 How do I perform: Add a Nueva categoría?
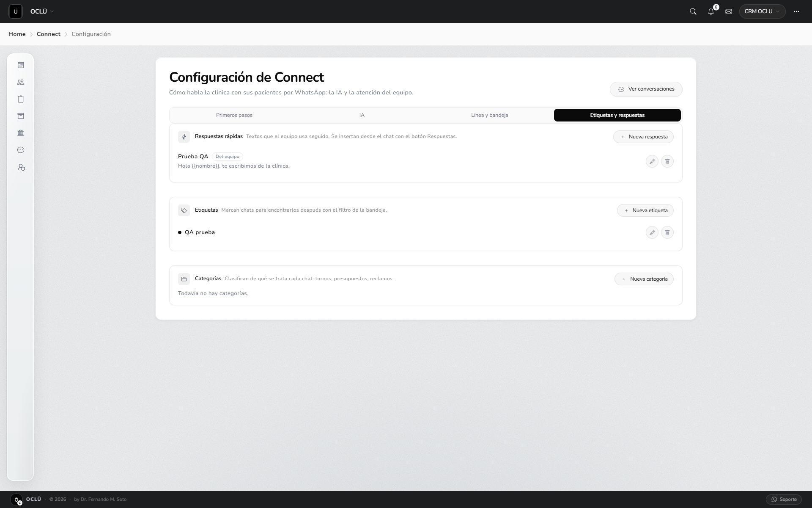point(644,279)
